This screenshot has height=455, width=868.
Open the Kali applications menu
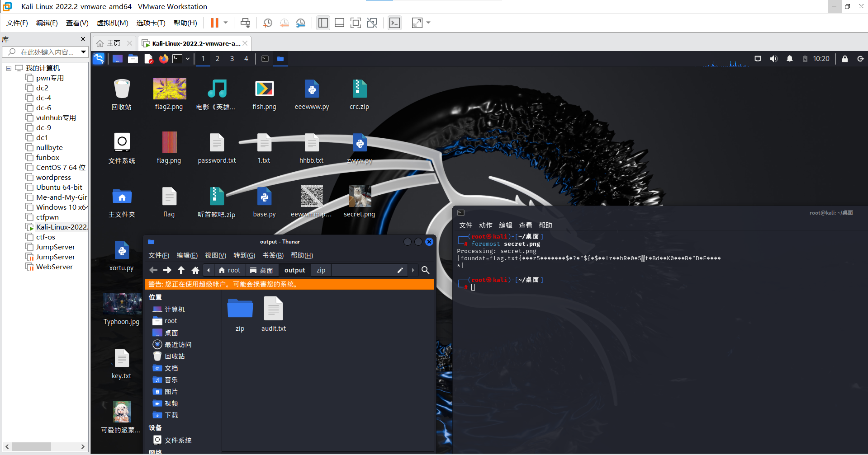99,59
